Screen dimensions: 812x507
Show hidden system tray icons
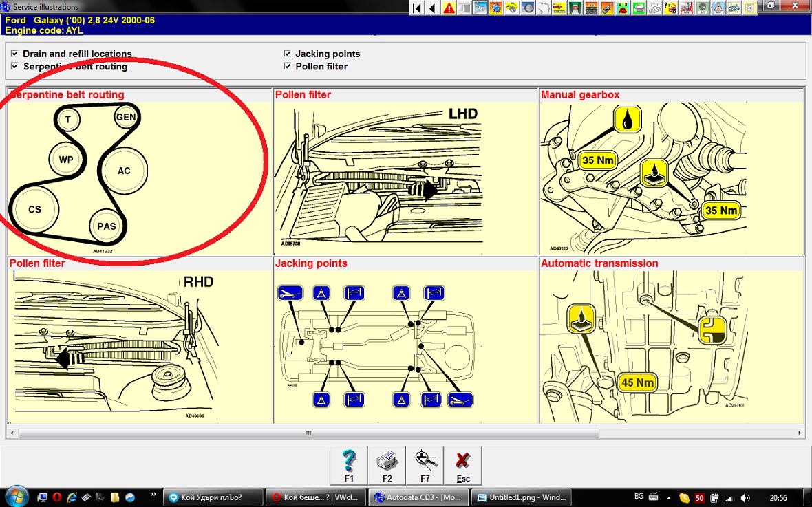click(x=669, y=497)
